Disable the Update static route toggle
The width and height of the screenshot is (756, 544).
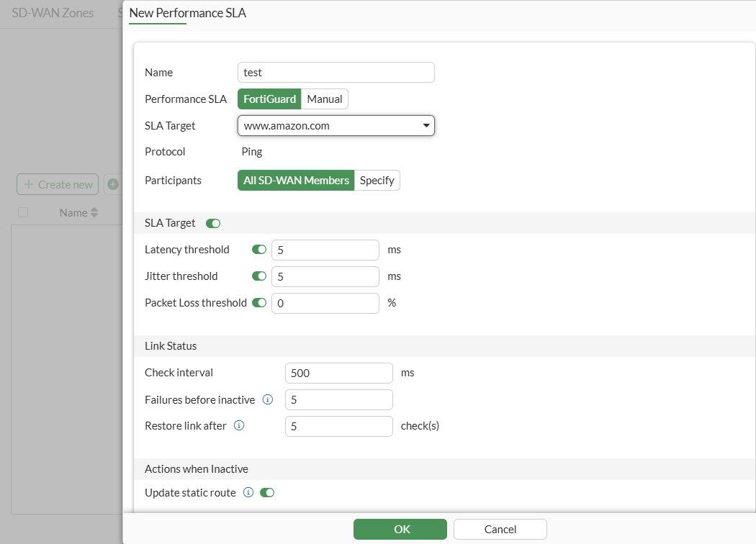point(266,492)
